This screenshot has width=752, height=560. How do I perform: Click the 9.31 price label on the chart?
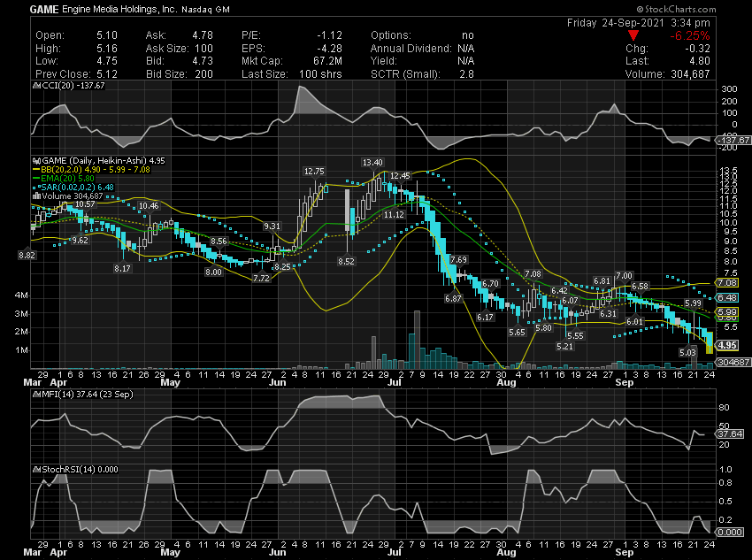point(272,226)
